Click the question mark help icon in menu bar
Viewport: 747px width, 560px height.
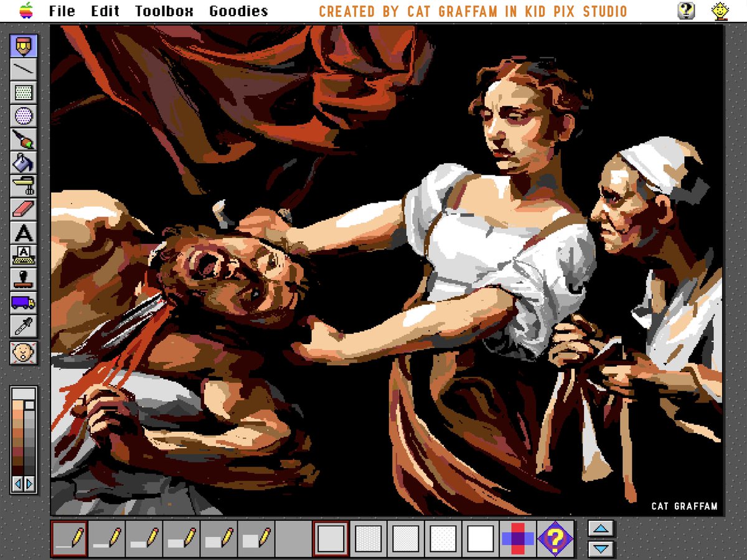click(686, 11)
